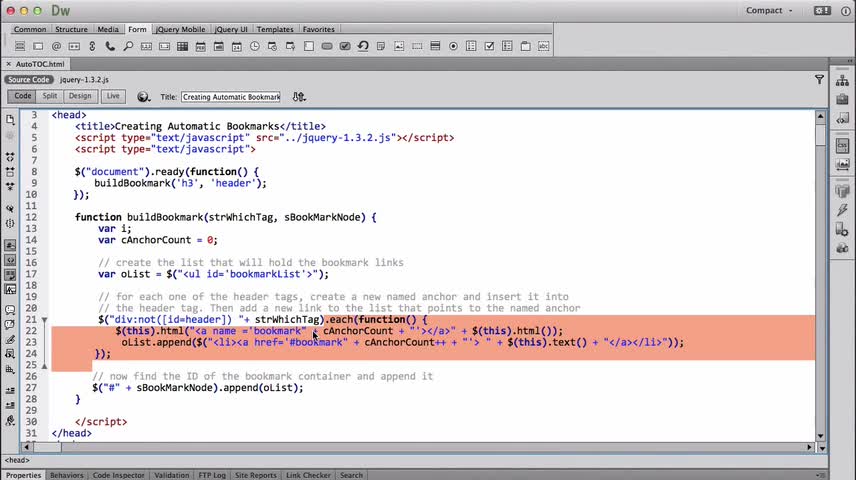Screen dimensions: 856x480
Task: Insert a Checkbox form element
Action: coord(489,46)
